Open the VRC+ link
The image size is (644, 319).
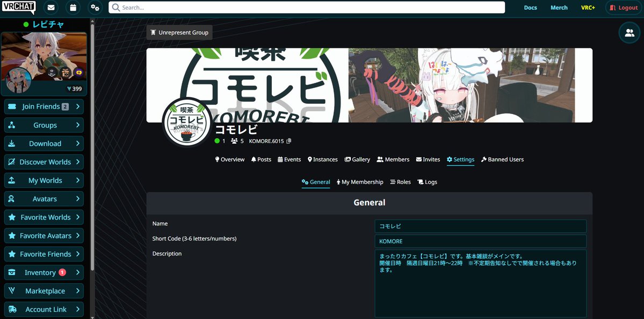[x=588, y=8]
